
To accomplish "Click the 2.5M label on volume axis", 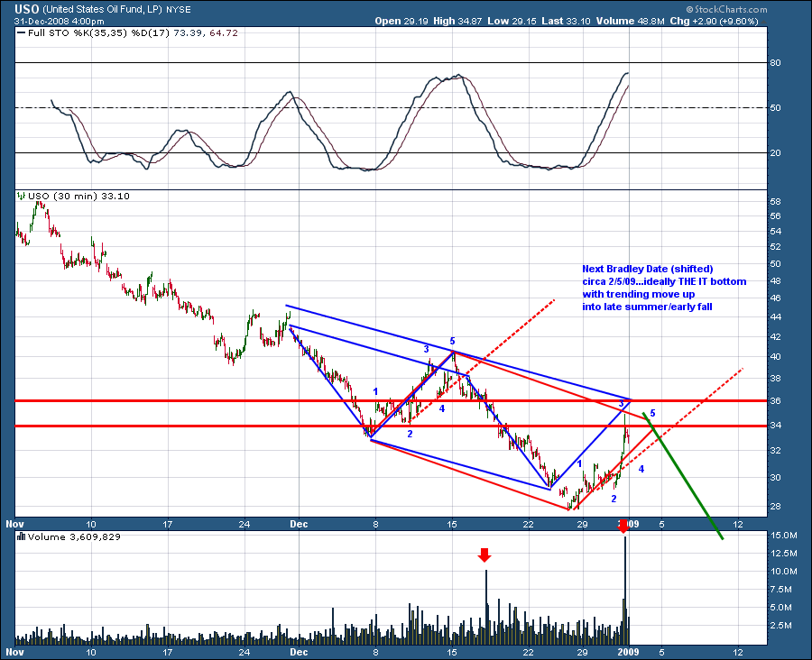I will pos(782,626).
